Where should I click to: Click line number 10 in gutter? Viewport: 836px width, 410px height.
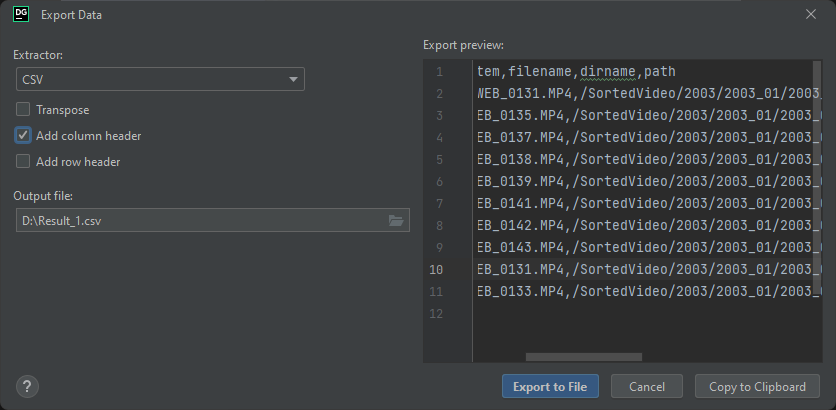(x=436, y=270)
